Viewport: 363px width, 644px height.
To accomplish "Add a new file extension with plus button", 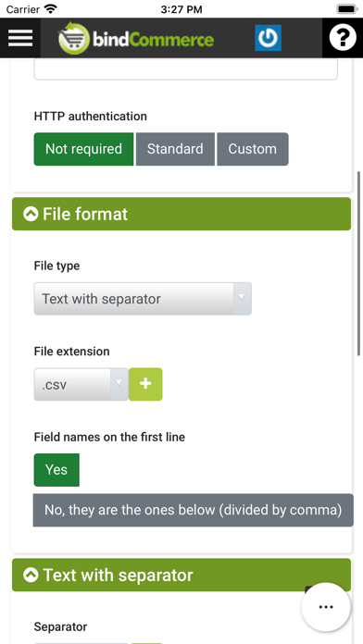I will [x=145, y=384].
